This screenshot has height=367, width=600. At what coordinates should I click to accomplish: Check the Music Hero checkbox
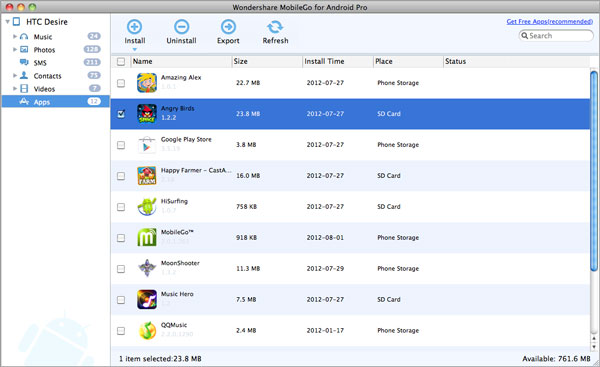click(121, 300)
